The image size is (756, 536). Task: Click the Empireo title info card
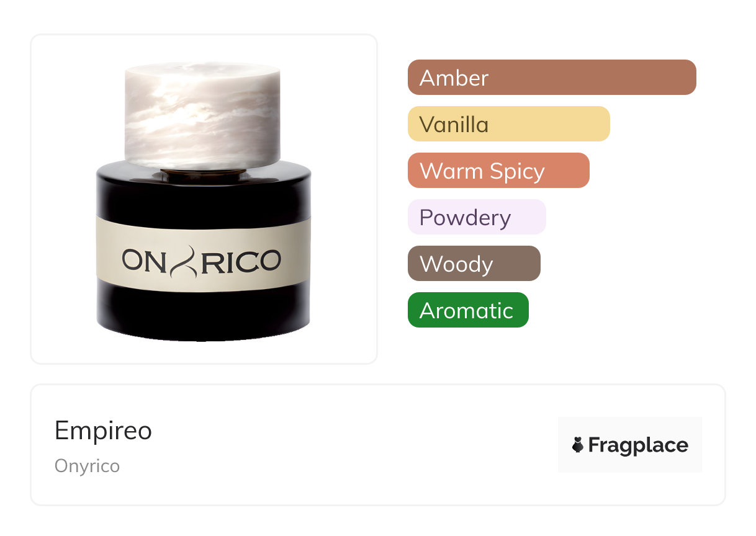click(x=378, y=445)
